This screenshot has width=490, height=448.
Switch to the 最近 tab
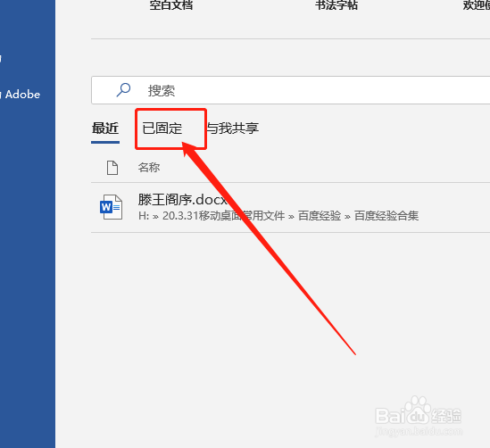[105, 129]
